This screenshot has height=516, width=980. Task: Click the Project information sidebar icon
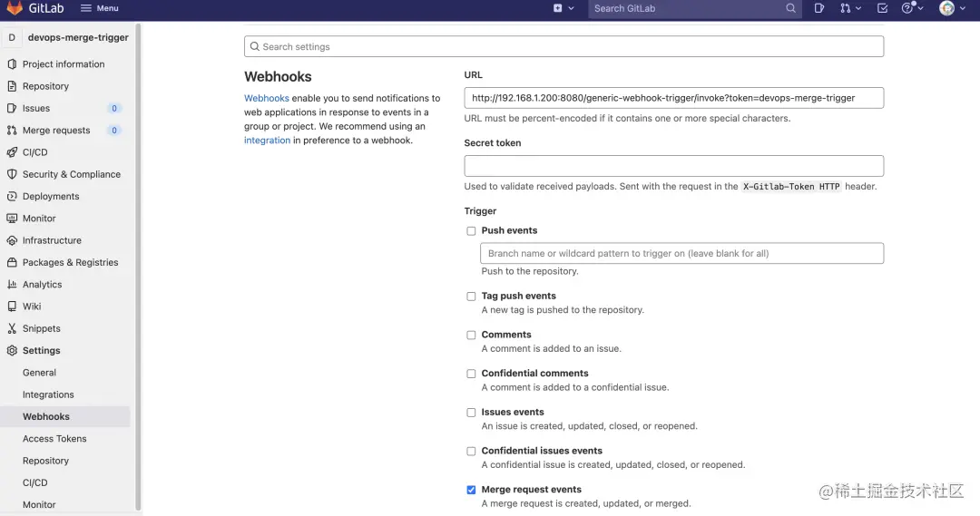pyautogui.click(x=12, y=63)
